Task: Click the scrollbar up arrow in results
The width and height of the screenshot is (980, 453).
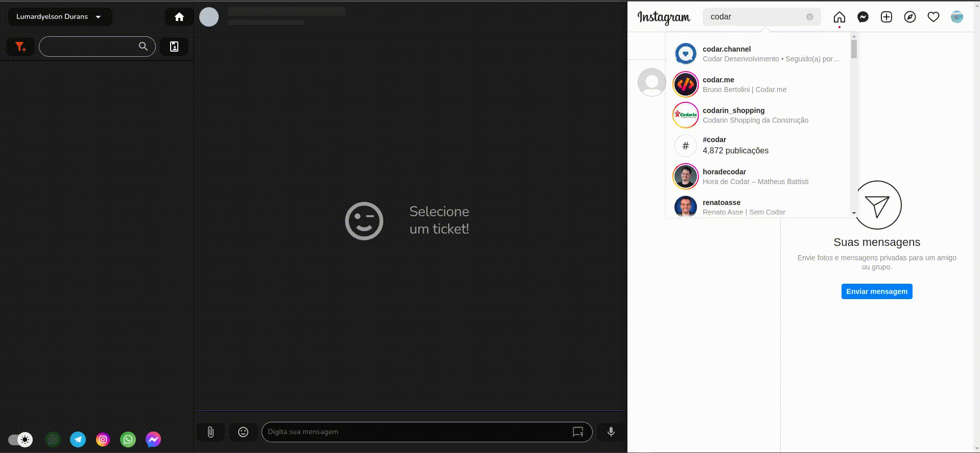Action: pyautogui.click(x=854, y=37)
